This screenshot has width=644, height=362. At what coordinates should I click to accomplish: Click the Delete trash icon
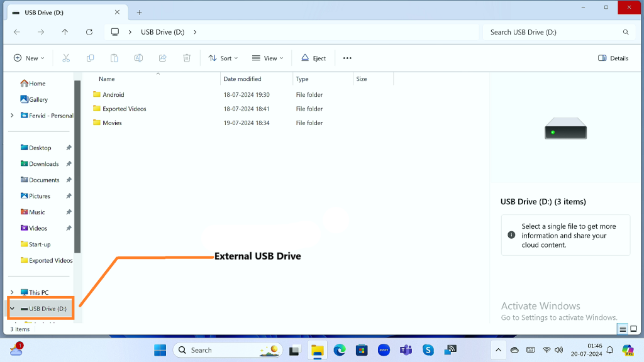187,58
